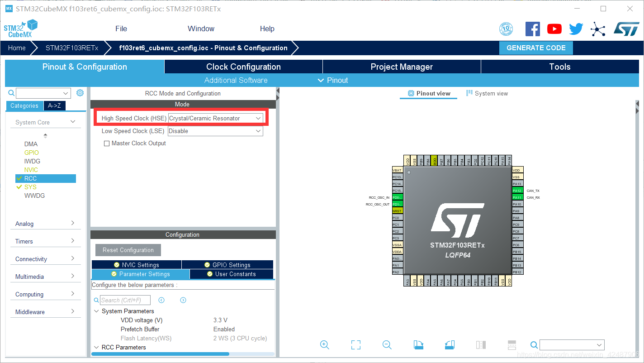Switch to Project Manager tab
Image resolution: width=644 pixels, height=363 pixels.
(402, 67)
